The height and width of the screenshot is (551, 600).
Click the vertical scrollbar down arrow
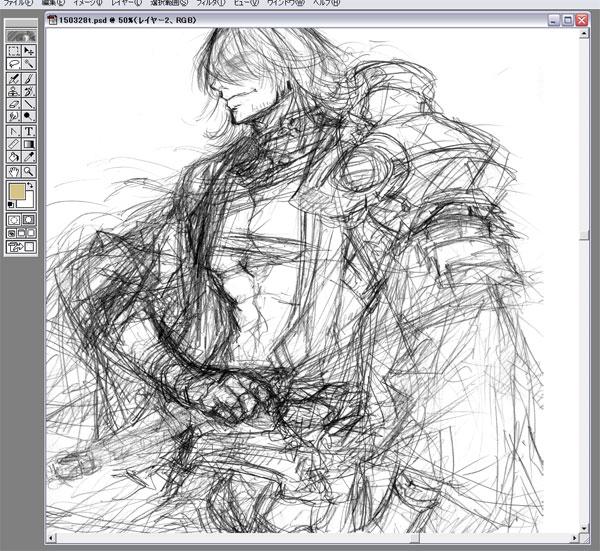pos(584,529)
